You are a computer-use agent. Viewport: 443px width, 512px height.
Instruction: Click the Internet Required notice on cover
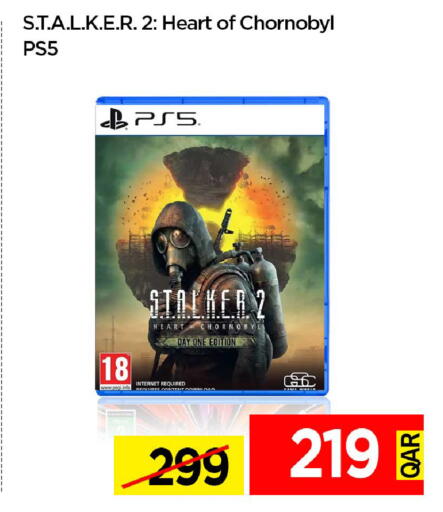coord(160,384)
